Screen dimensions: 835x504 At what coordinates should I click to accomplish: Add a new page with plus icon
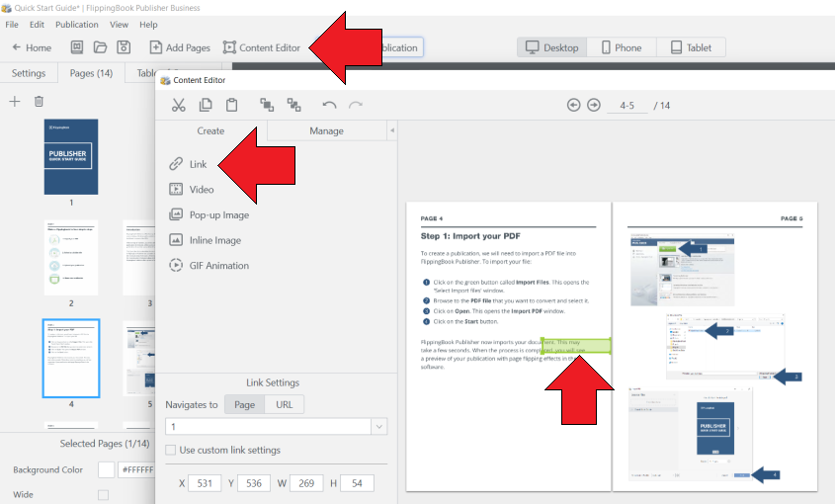coord(15,101)
